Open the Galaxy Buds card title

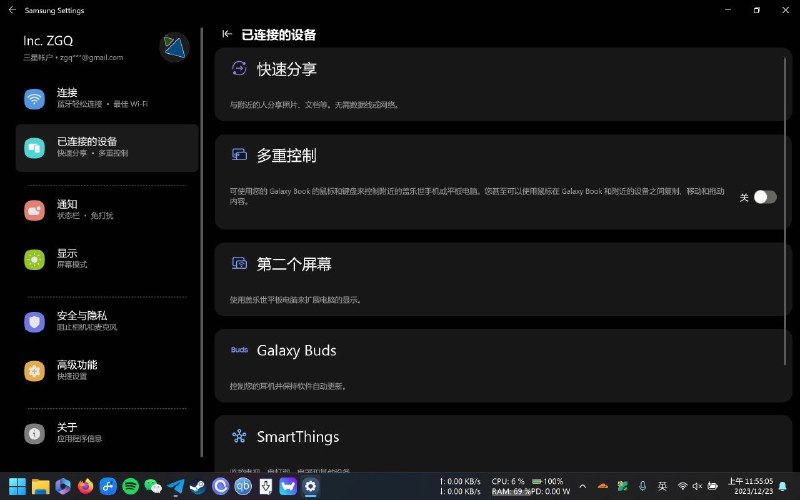(296, 351)
